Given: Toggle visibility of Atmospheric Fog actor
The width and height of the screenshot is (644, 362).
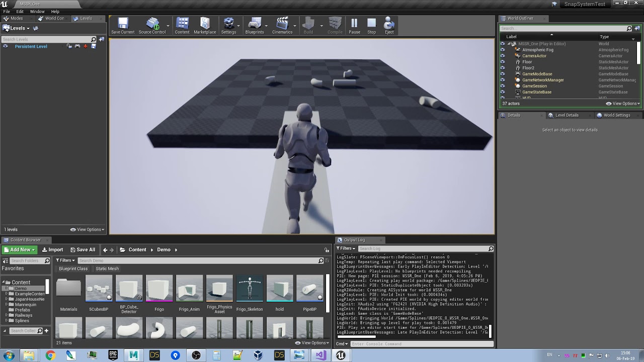Looking at the screenshot, I should tap(502, 50).
